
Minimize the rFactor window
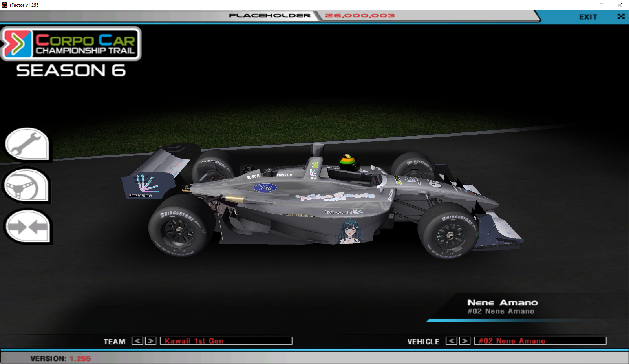click(584, 5)
